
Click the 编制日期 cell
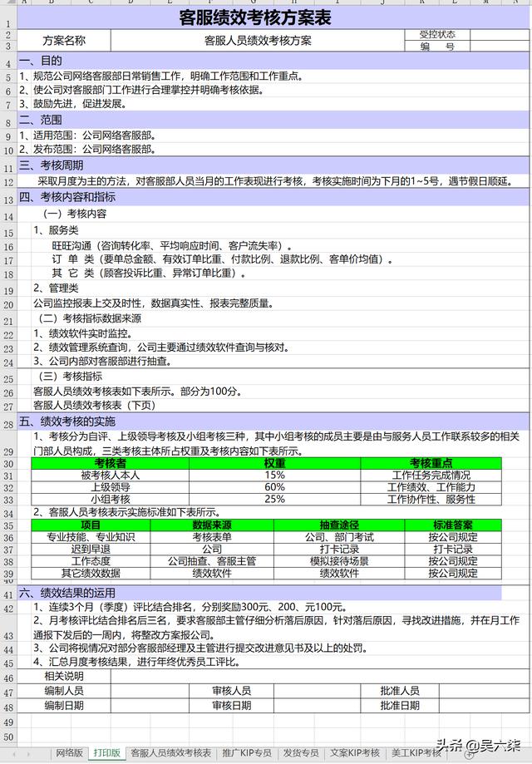click(x=64, y=706)
